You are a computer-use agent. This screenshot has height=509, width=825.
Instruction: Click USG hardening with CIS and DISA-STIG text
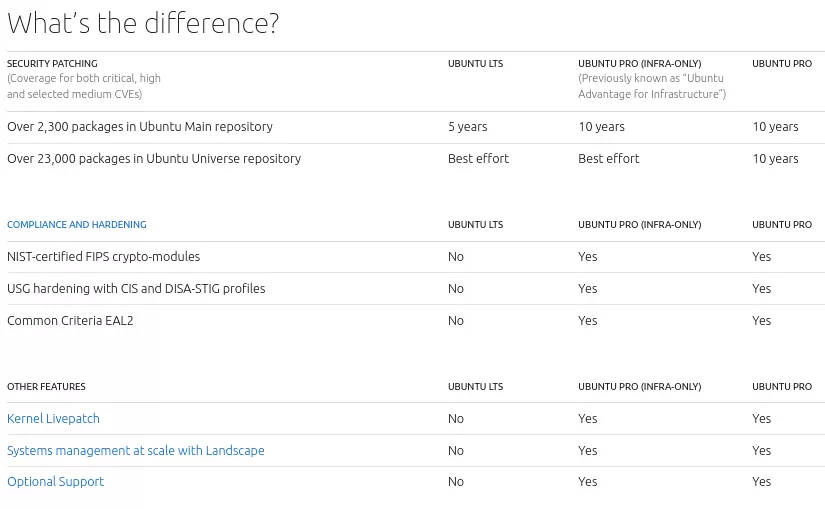(136, 288)
